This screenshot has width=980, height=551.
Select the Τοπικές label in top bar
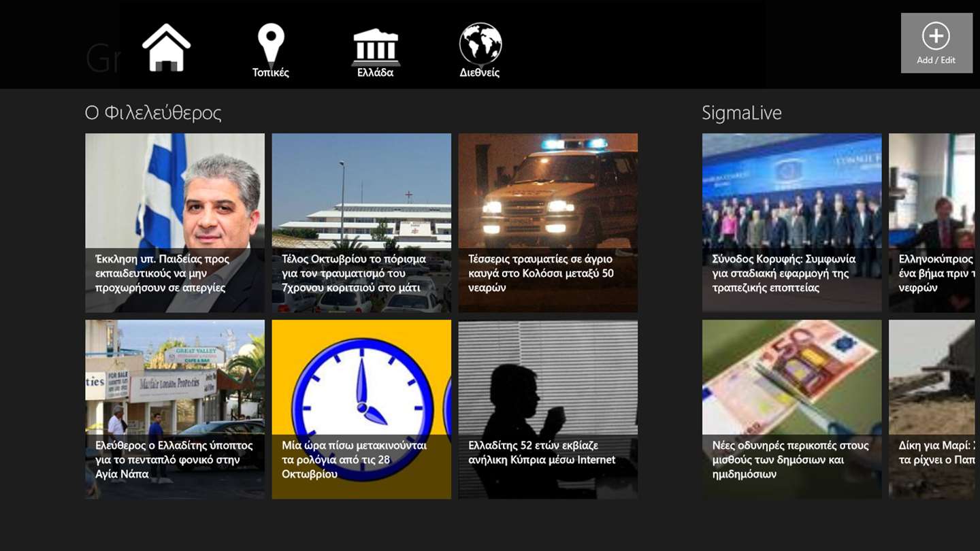click(271, 73)
